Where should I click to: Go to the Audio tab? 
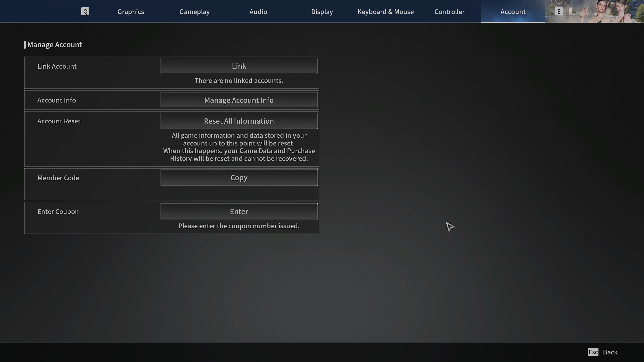click(x=258, y=12)
